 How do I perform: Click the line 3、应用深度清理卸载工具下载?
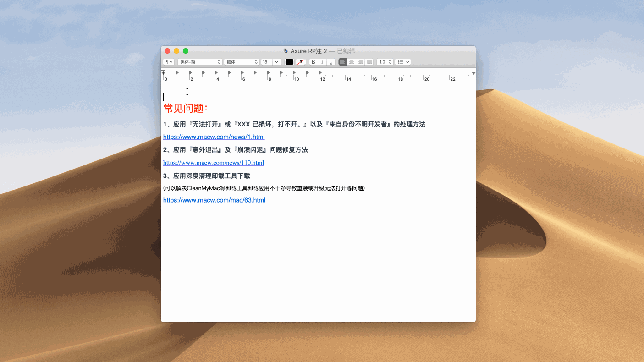coord(207,176)
